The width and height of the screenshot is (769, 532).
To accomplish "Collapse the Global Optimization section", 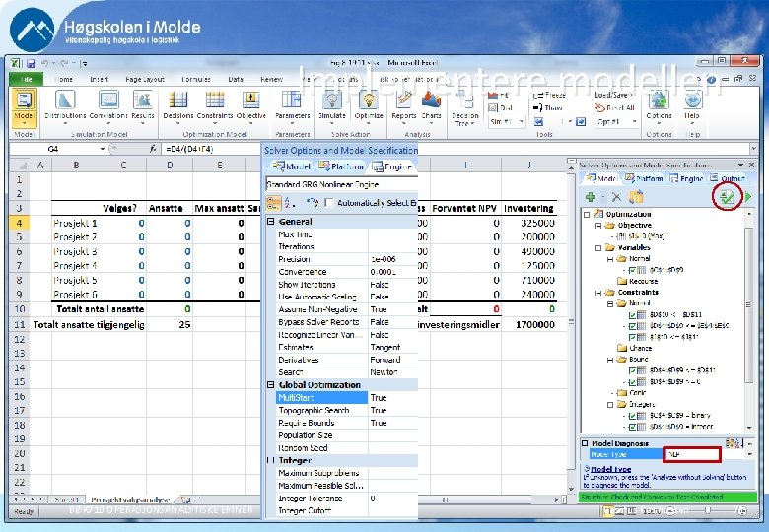I will tap(271, 385).
